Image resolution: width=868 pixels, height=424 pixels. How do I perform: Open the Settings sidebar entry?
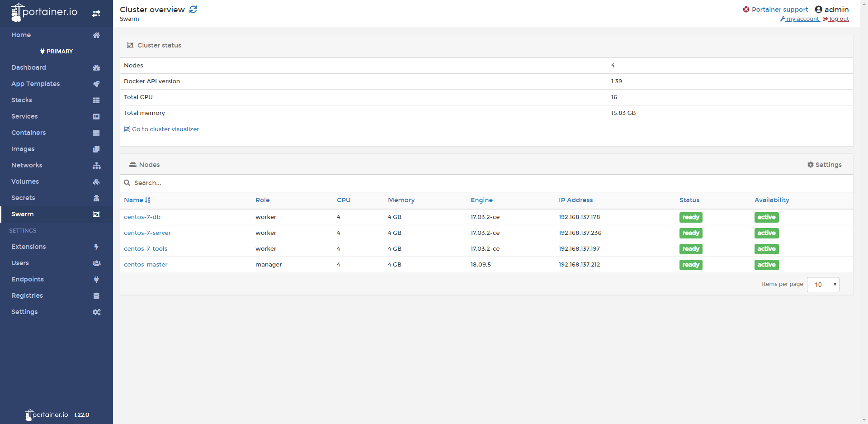(24, 312)
